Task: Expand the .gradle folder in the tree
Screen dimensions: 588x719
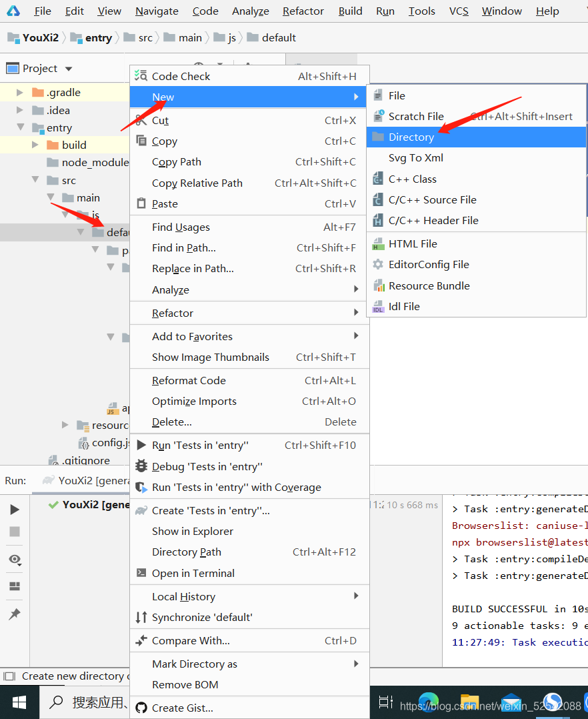Action: click(x=19, y=93)
